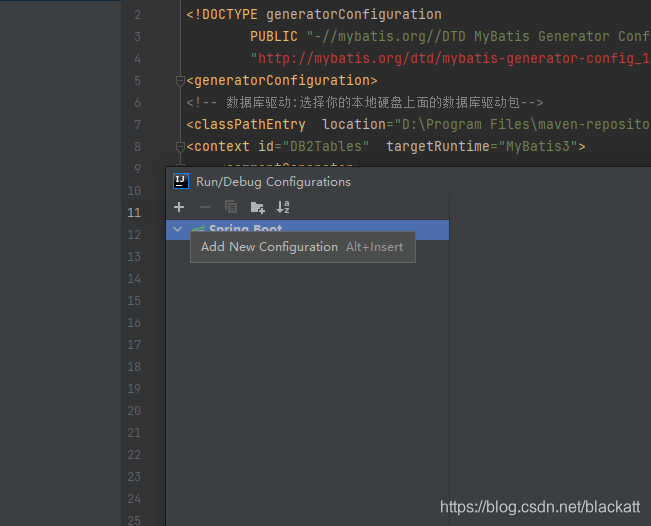Collapse the Spring Boot tree node
This screenshot has height=526, width=651.
pyautogui.click(x=178, y=229)
